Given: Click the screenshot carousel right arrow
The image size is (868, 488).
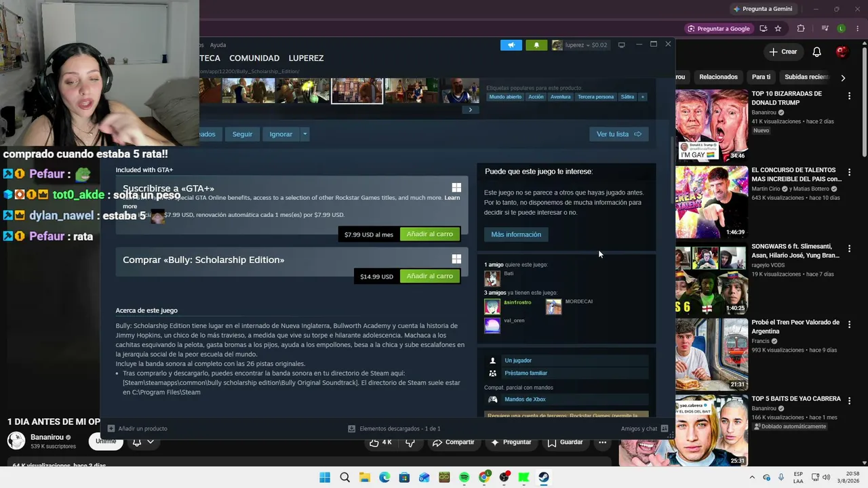Looking at the screenshot, I should 470,110.
